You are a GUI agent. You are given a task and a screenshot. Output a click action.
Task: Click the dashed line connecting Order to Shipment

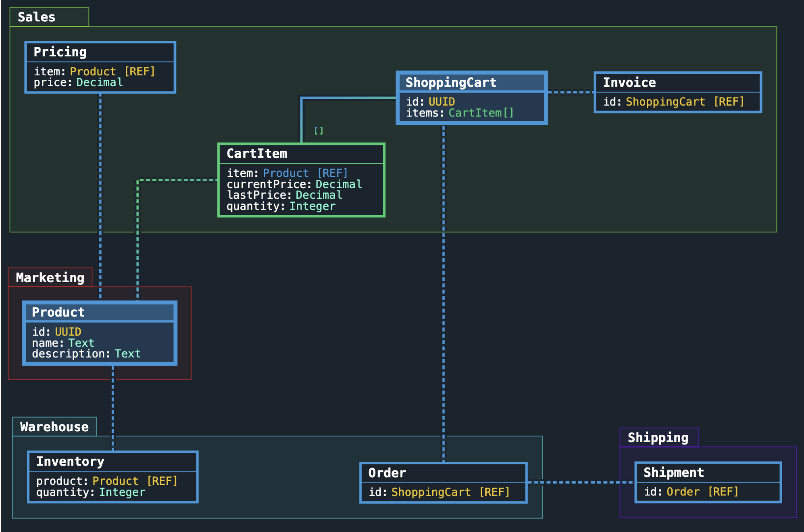[x=581, y=482]
